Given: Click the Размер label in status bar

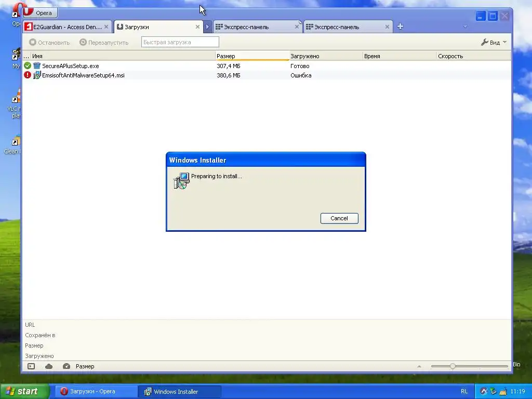Looking at the screenshot, I should pyautogui.click(x=85, y=366).
